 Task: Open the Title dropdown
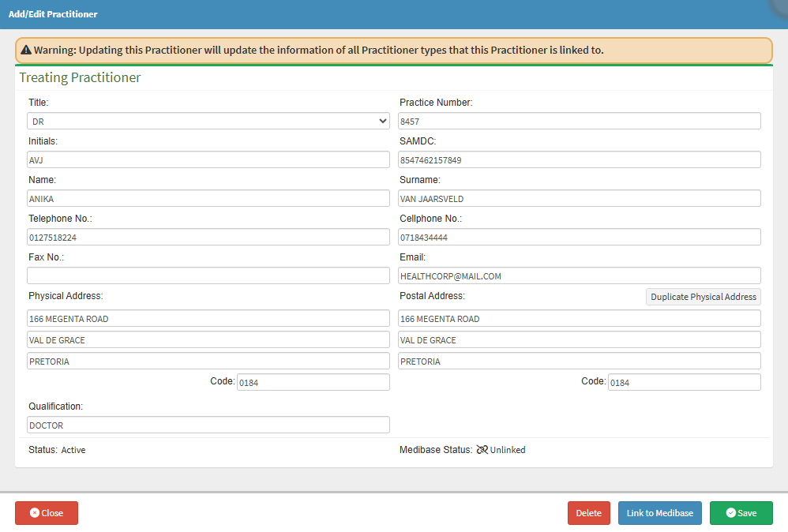208,121
